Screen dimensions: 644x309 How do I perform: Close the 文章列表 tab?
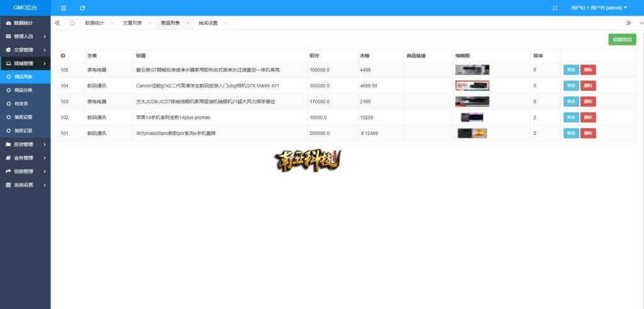click(150, 23)
